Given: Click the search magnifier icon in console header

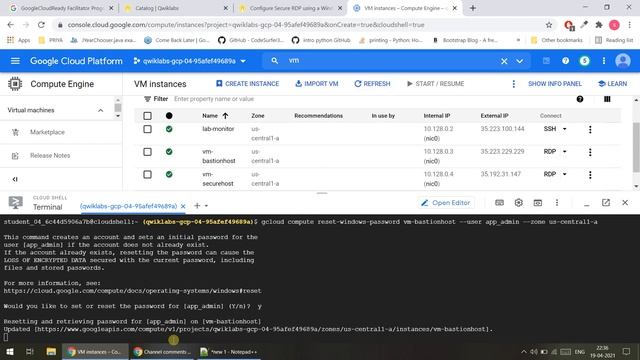Looking at the screenshot, I should coord(275,60).
